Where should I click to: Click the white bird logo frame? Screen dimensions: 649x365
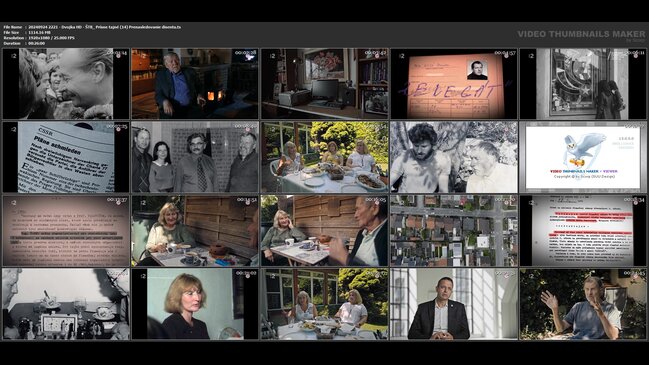(x=583, y=157)
